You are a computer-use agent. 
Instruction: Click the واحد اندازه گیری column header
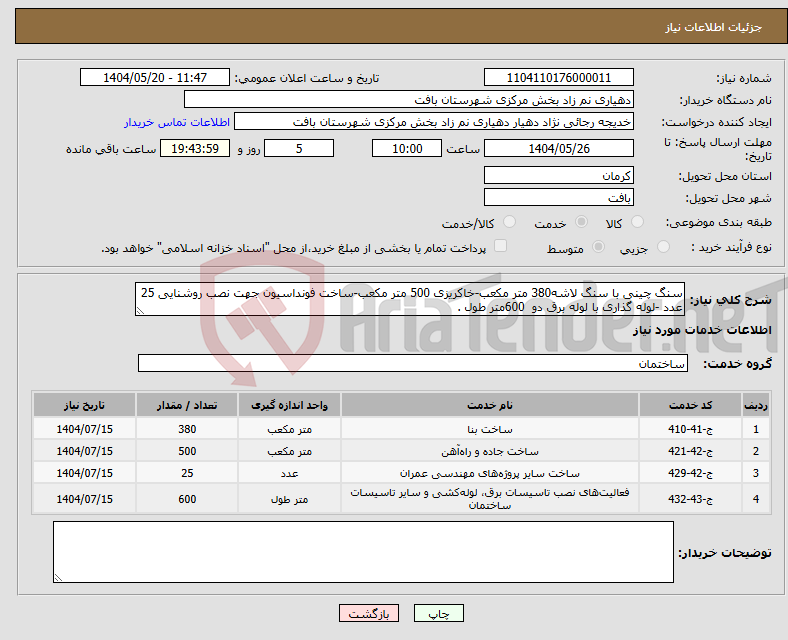[x=289, y=405]
